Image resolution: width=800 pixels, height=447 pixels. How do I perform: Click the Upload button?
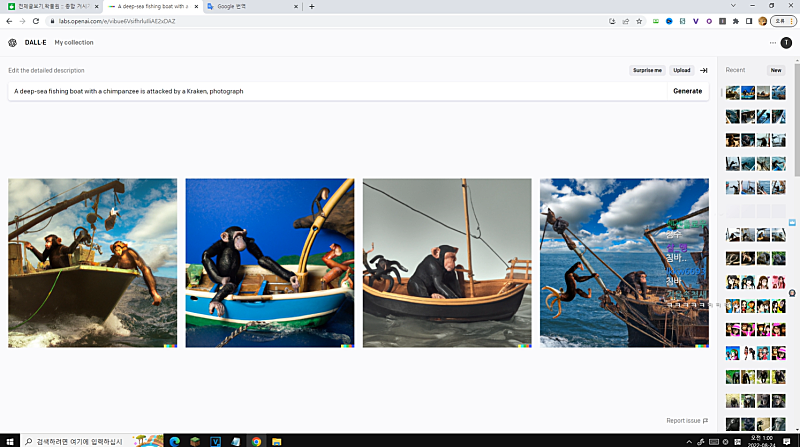[x=682, y=70]
